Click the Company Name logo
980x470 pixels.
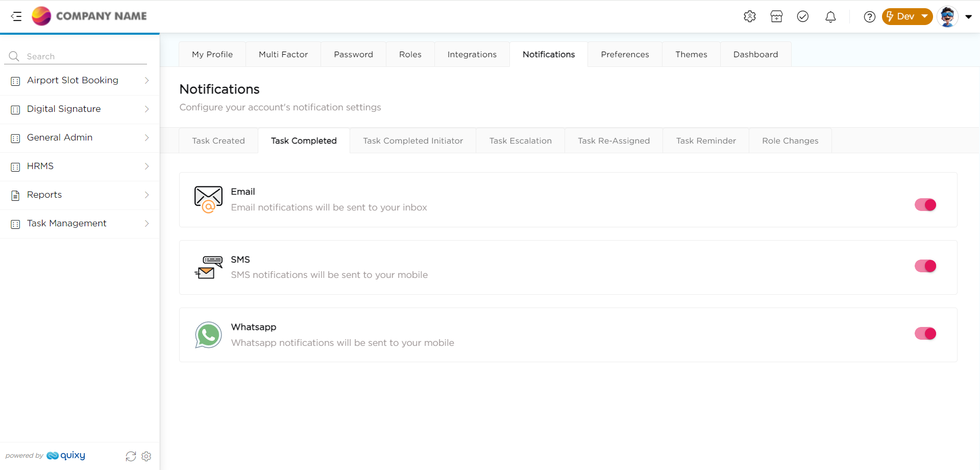click(89, 16)
